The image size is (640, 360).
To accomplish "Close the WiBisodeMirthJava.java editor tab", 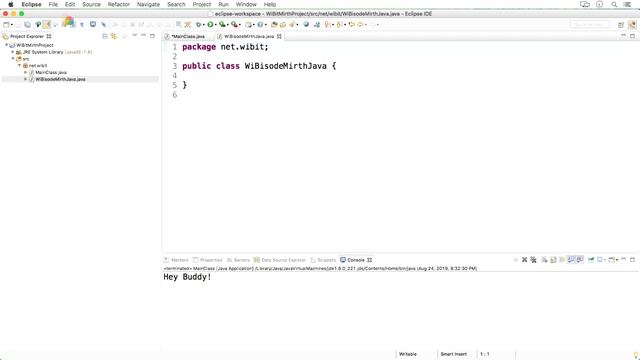I will [x=279, y=36].
